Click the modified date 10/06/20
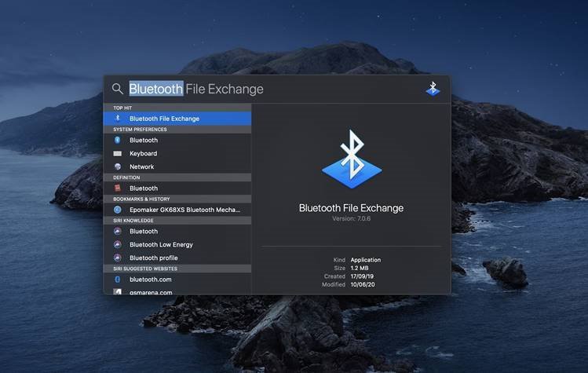 [363, 284]
